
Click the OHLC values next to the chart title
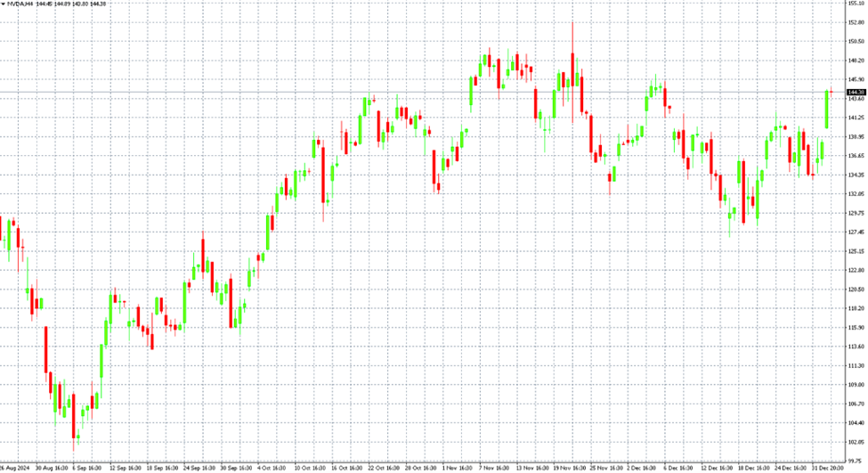[x=71, y=4]
